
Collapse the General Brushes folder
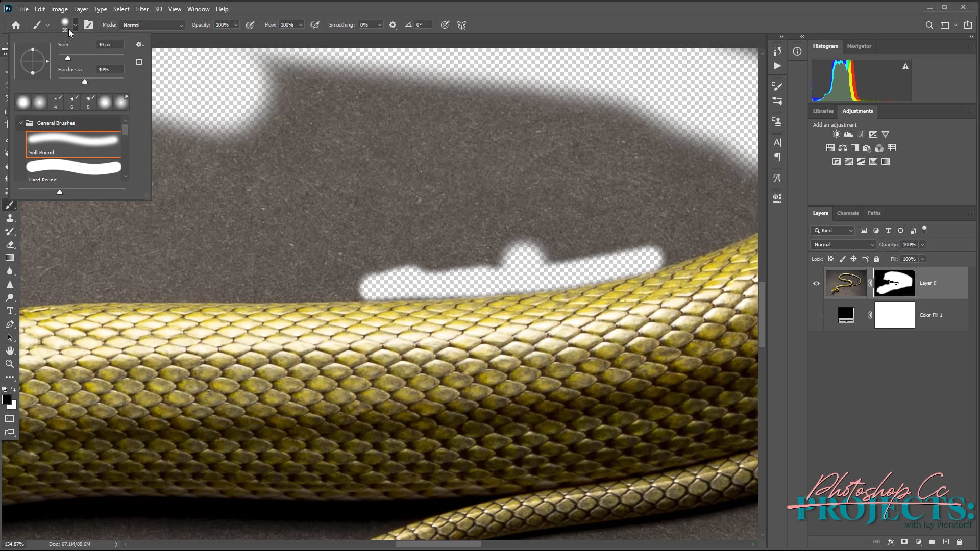(x=21, y=123)
